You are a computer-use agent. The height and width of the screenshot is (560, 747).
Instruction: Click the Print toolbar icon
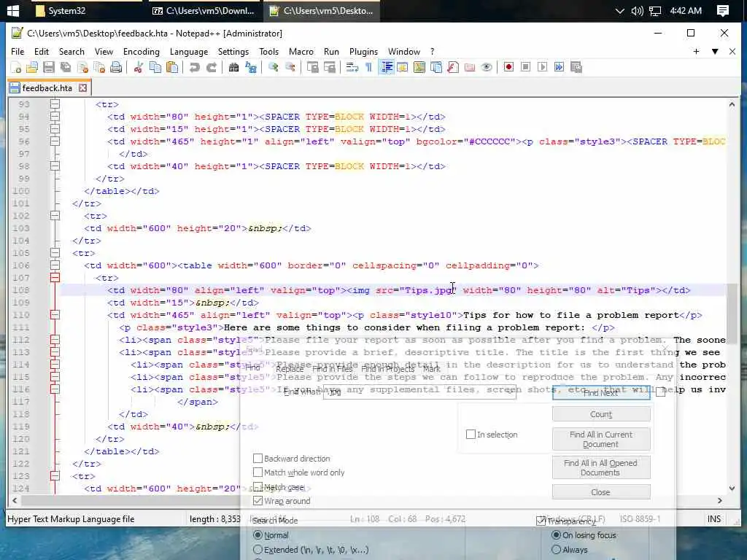(x=116, y=67)
